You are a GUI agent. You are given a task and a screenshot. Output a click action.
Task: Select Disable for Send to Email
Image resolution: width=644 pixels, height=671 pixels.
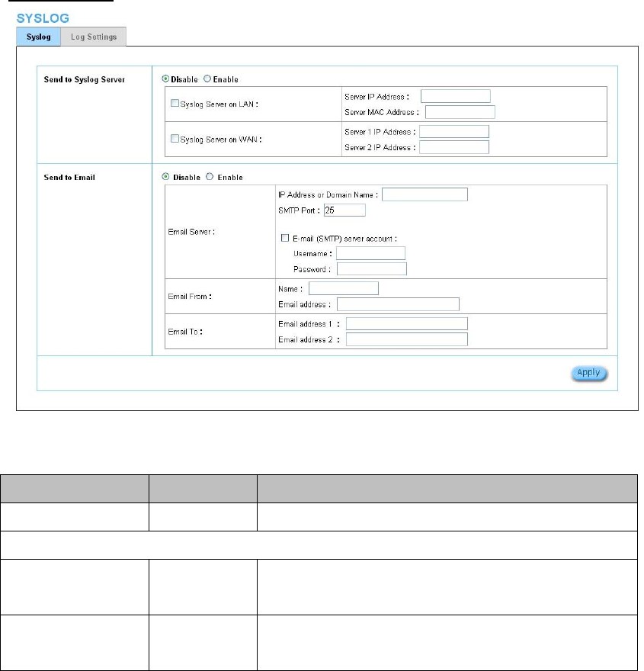(x=165, y=177)
